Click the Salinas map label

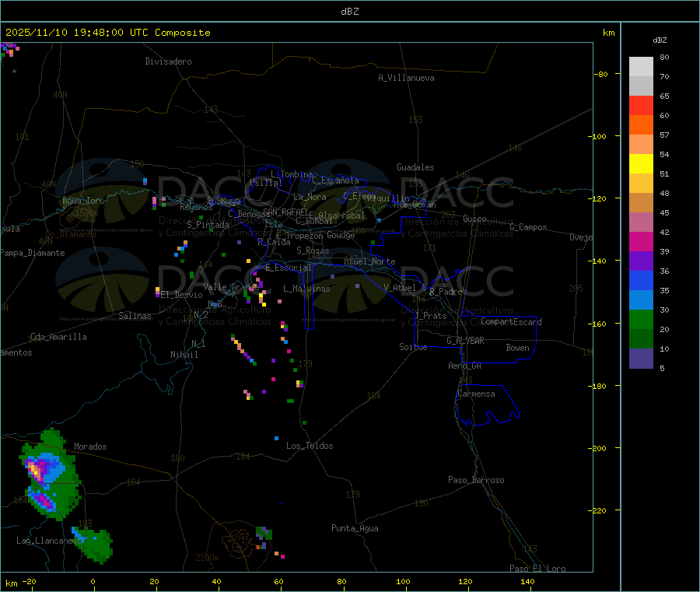point(135,316)
